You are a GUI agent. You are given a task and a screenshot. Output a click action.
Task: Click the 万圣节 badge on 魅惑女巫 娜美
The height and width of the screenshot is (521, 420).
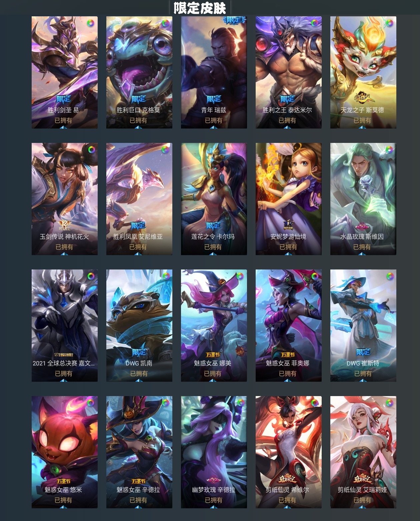pos(213,354)
